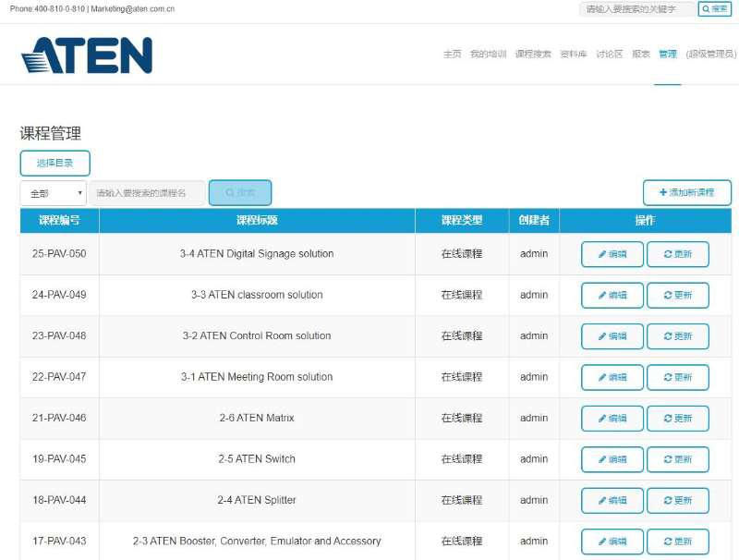The image size is (739, 560).
Task: Edit course 23-PAV-048
Action: click(612, 336)
